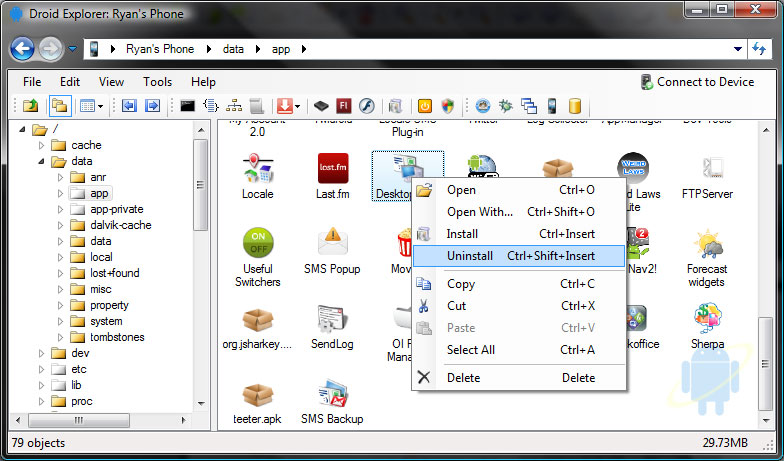This screenshot has width=784, height=461.
Task: Click the hierarchy tree diagram toolbar icon
Action: tap(234, 106)
